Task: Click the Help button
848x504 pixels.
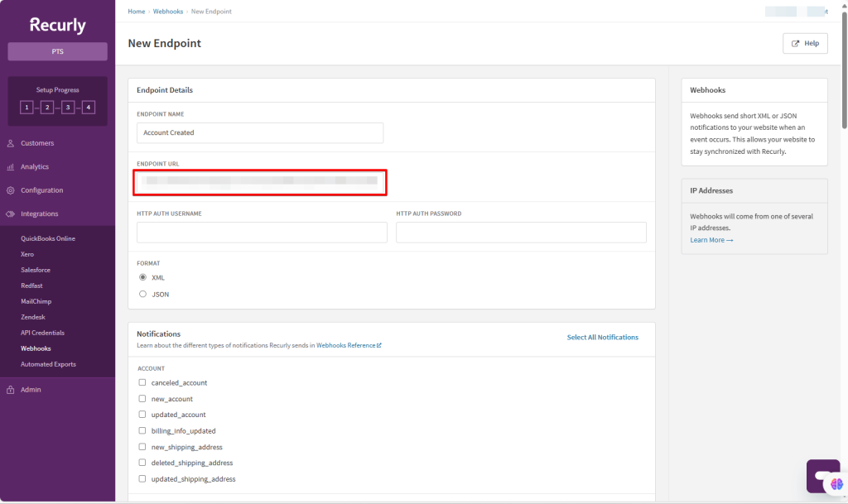Action: [x=805, y=44]
